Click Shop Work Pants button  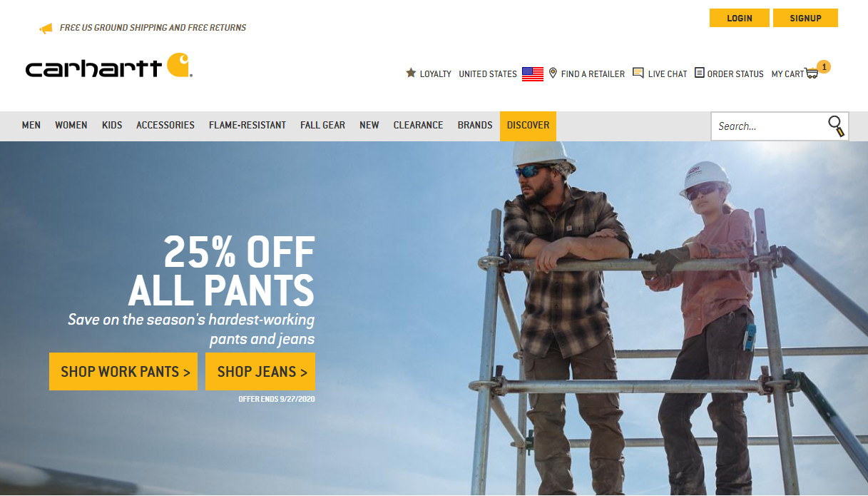click(x=123, y=371)
